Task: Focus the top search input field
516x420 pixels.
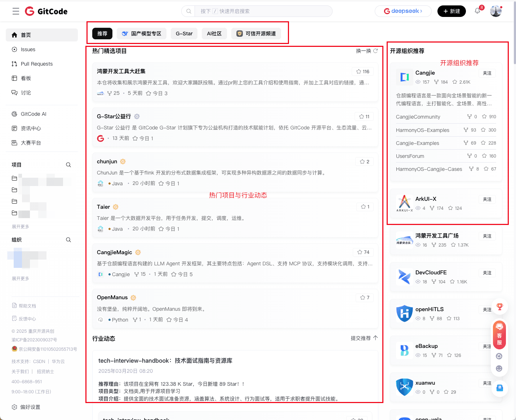Action: pos(263,11)
